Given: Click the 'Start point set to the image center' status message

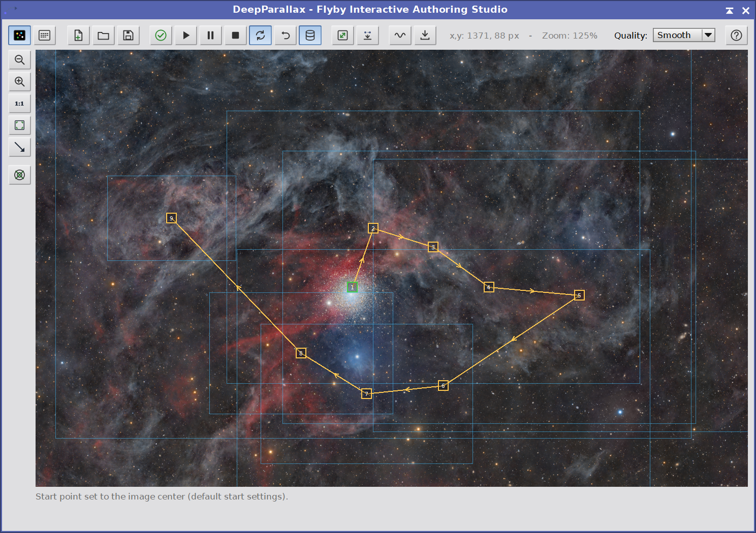Looking at the screenshot, I should point(162,496).
